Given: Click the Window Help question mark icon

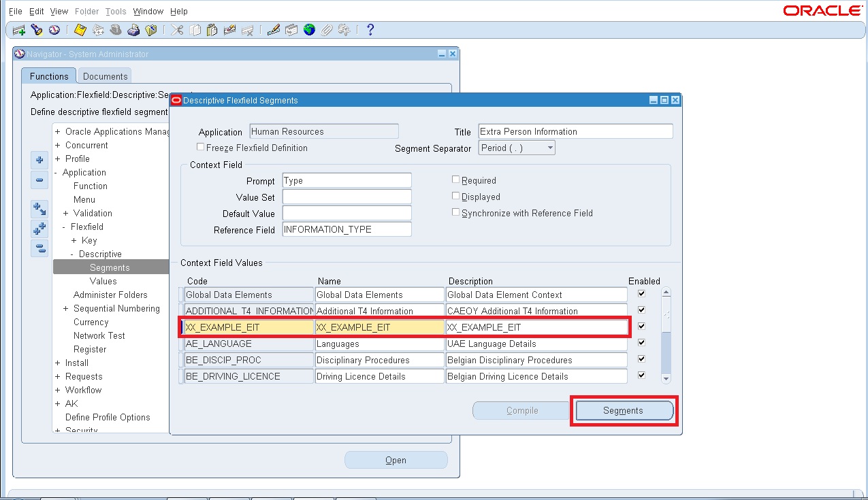Looking at the screenshot, I should pyautogui.click(x=370, y=30).
